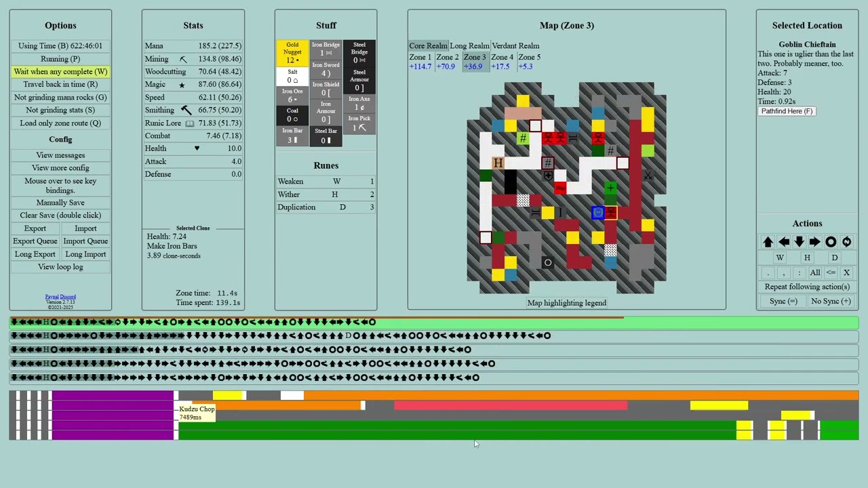
Task: Toggle Not grinding mana rocks (G)
Action: pyautogui.click(x=60, y=98)
